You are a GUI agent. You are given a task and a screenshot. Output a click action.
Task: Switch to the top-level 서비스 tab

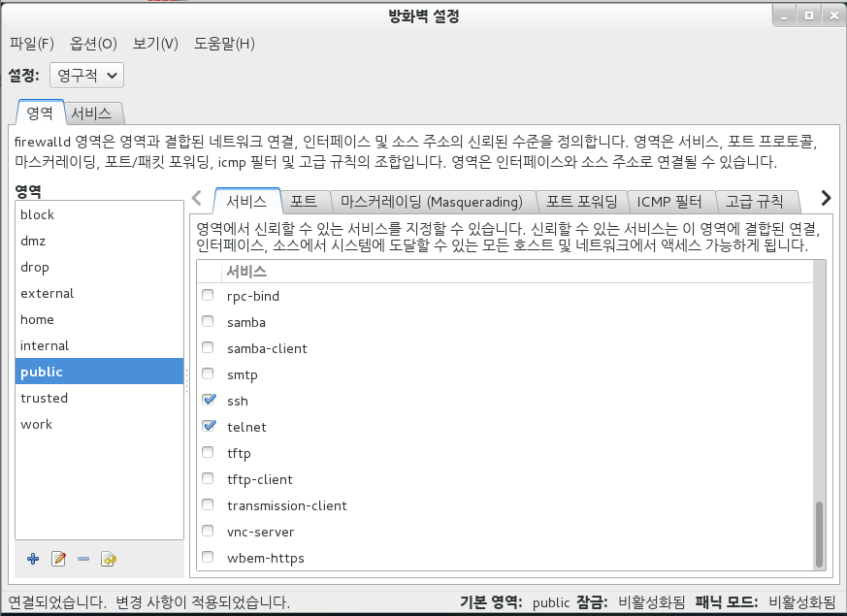92,113
